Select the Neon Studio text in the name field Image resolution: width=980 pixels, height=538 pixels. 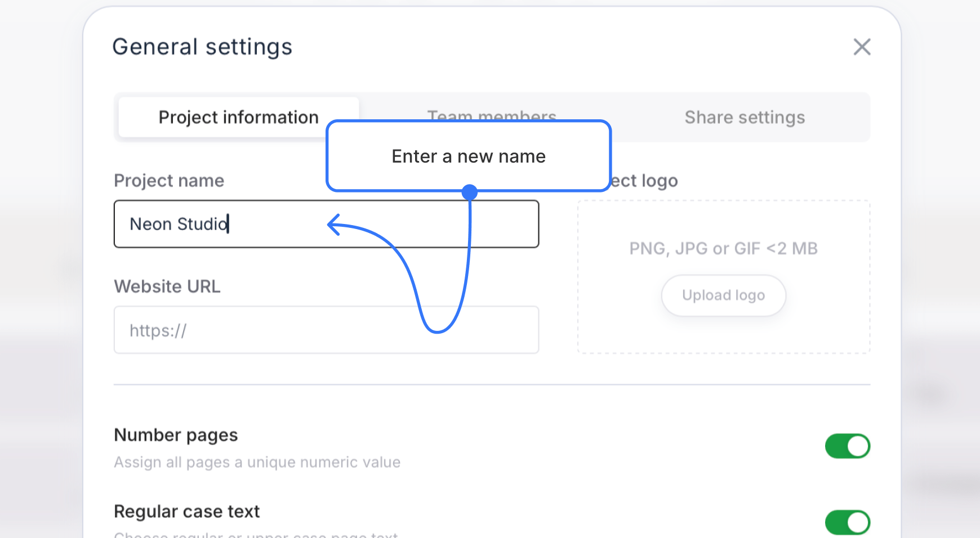pyautogui.click(x=177, y=223)
